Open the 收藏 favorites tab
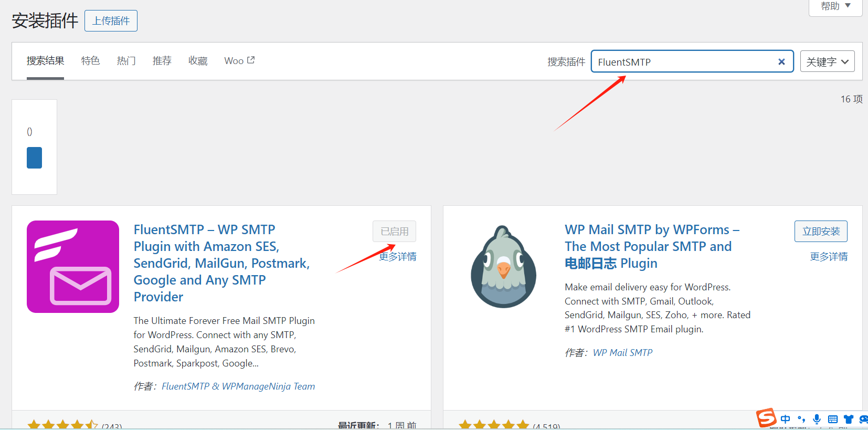This screenshot has width=868, height=430. pos(198,61)
